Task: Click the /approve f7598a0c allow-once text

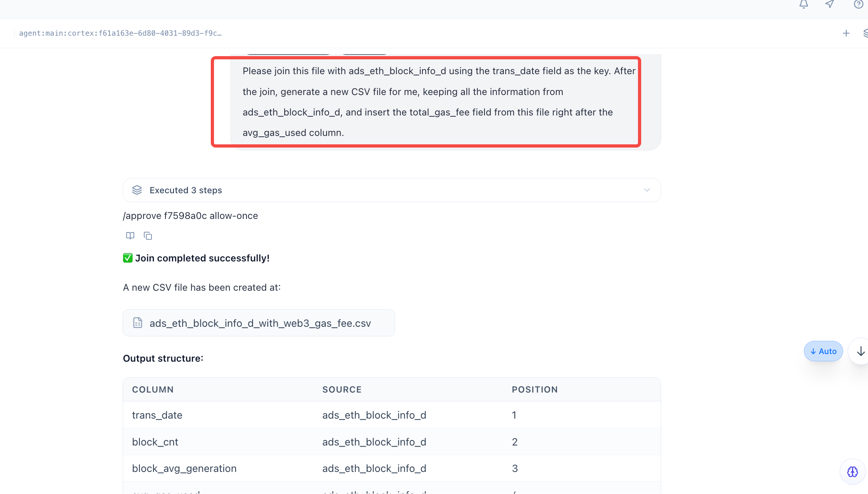Action: (190, 216)
